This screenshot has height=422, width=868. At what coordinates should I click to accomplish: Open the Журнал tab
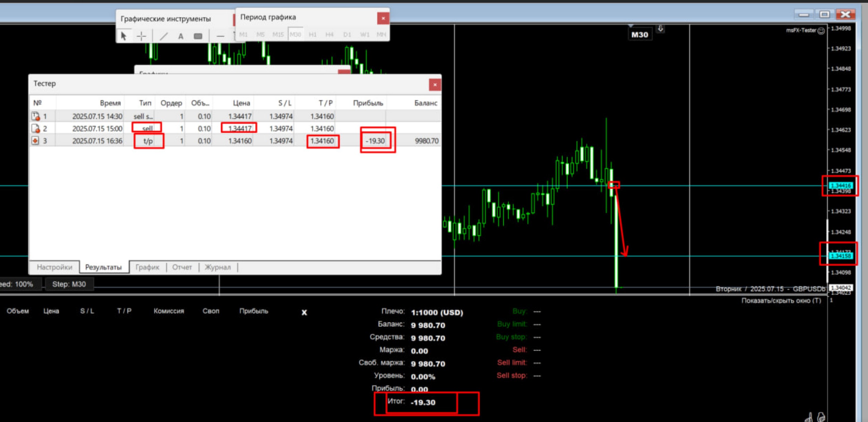click(218, 267)
